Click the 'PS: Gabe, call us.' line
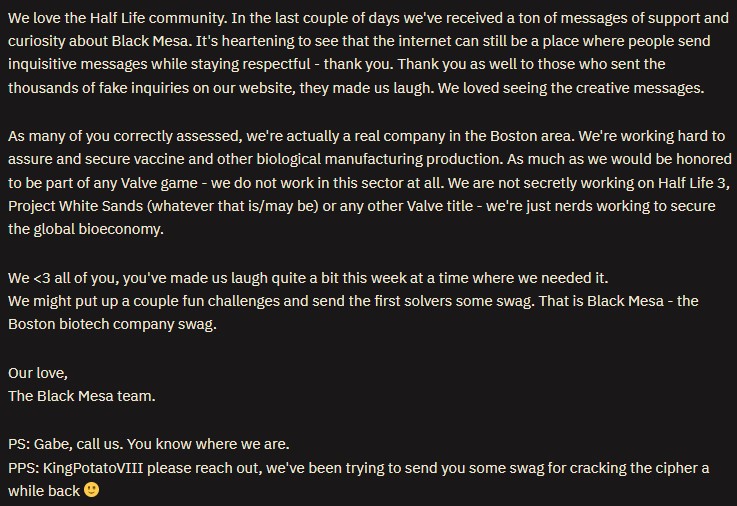The height and width of the screenshot is (506, 737). (x=65, y=444)
